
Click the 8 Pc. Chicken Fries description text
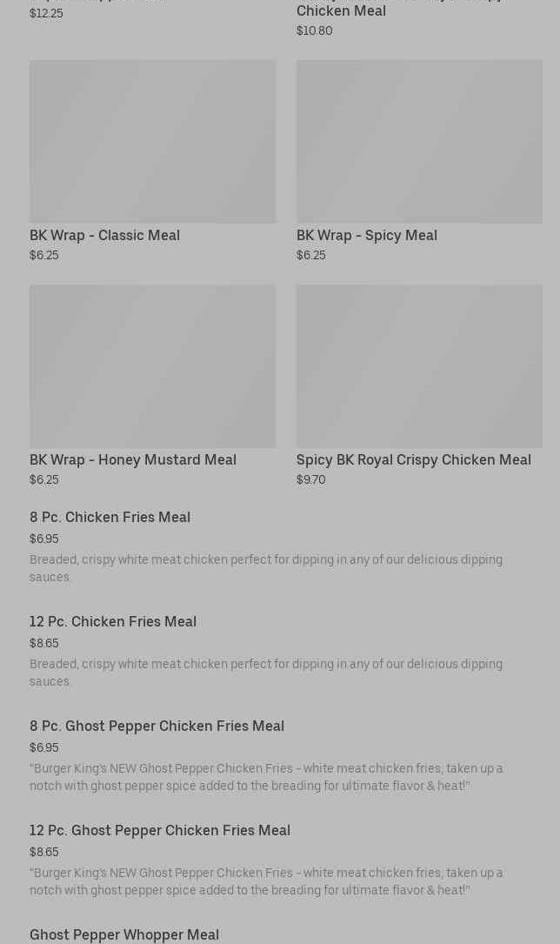[265, 568]
